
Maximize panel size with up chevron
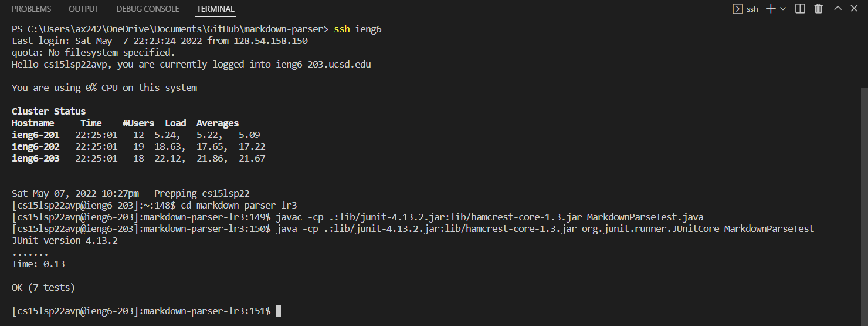coord(838,9)
